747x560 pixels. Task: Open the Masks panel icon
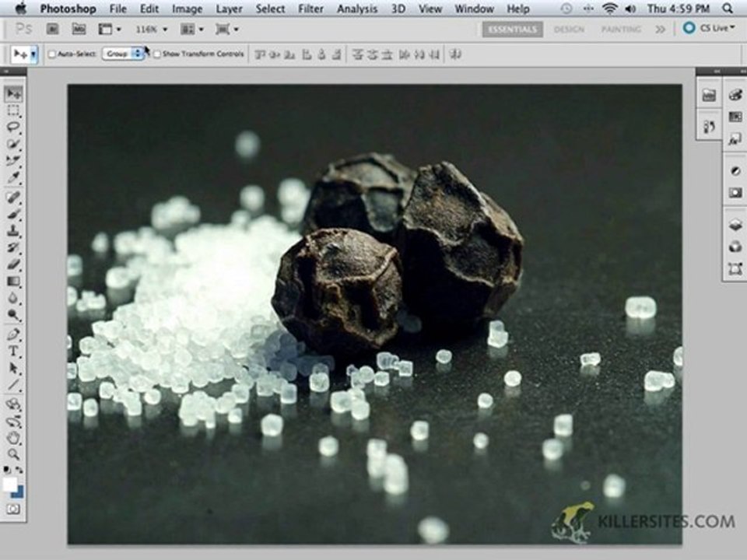pos(735,193)
